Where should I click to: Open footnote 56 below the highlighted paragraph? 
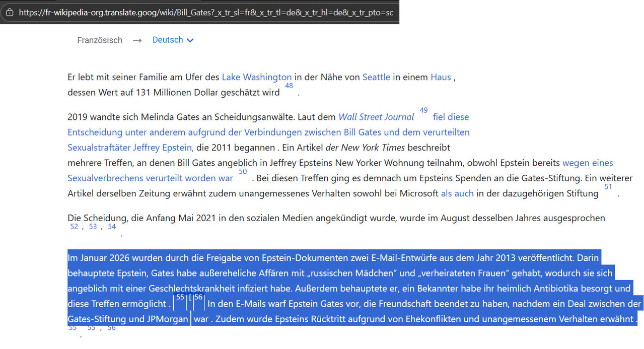[x=111, y=328]
